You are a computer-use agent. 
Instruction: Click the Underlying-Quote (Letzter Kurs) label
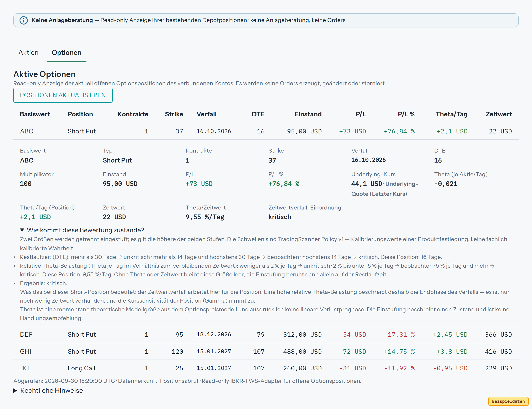pyautogui.click(x=385, y=189)
